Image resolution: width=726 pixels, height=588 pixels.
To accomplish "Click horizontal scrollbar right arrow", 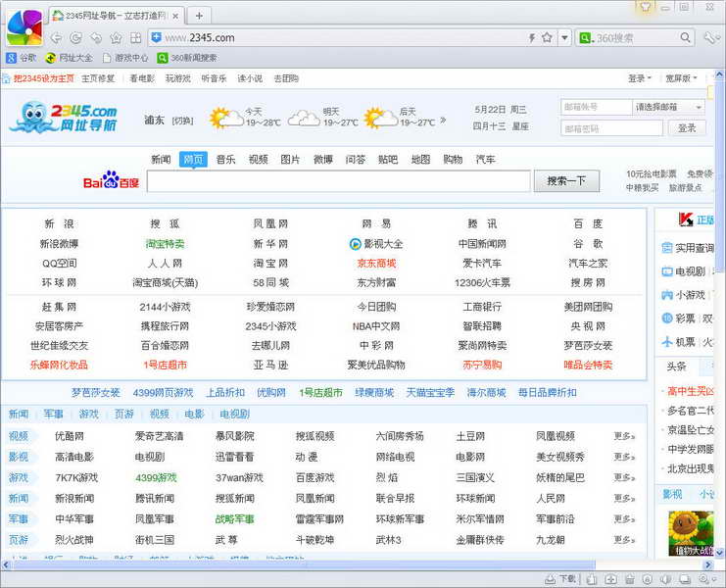I will [708, 564].
